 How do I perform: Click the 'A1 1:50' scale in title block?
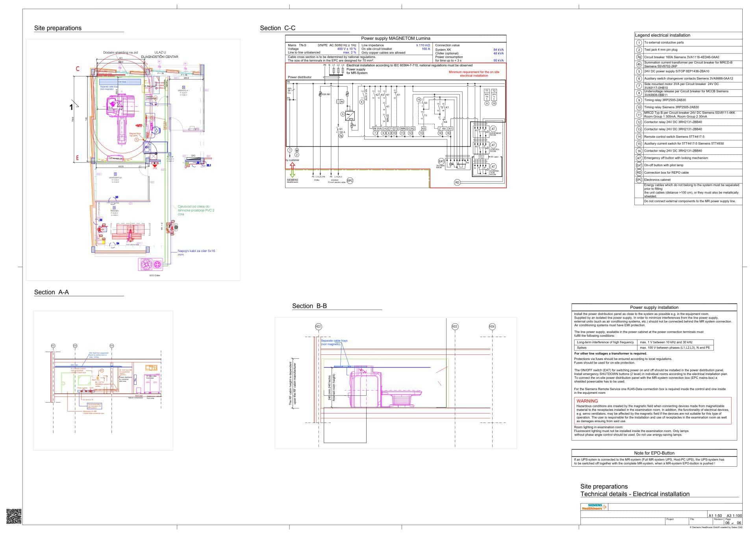coord(715,516)
